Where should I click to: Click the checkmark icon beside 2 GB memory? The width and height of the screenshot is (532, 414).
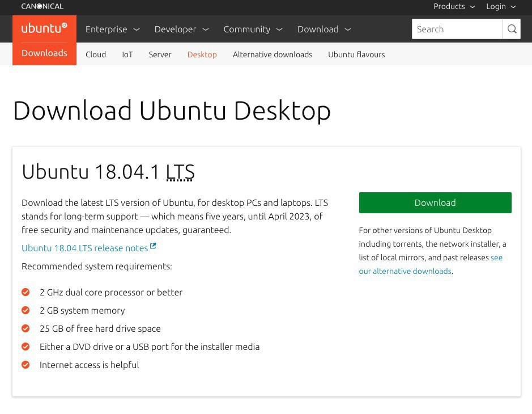tap(25, 310)
